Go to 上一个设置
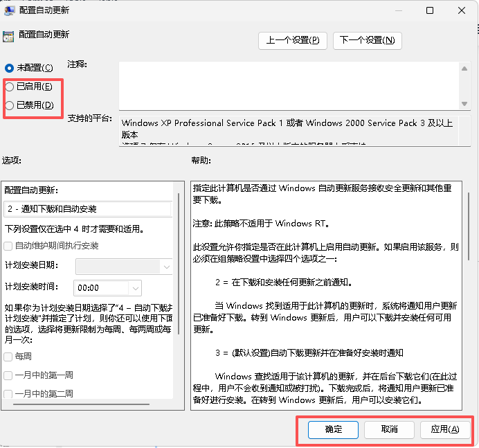Viewport: 479px width, 448px height. pos(292,40)
